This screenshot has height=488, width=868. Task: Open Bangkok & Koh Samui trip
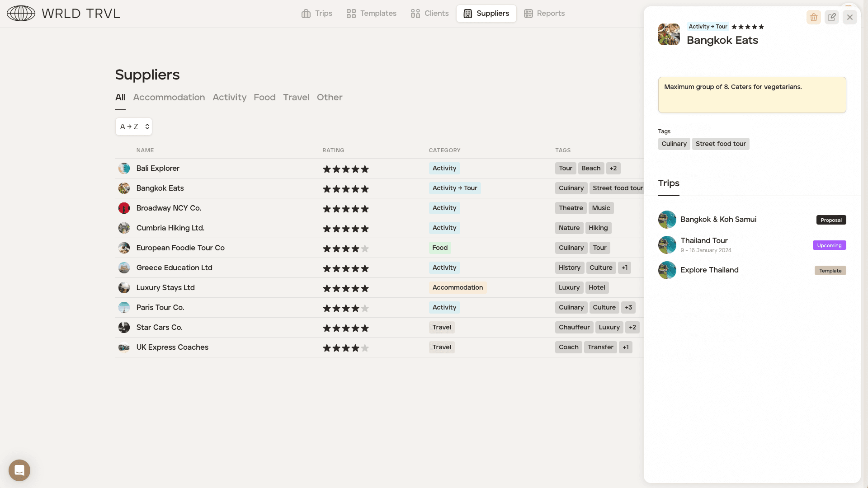(x=752, y=220)
